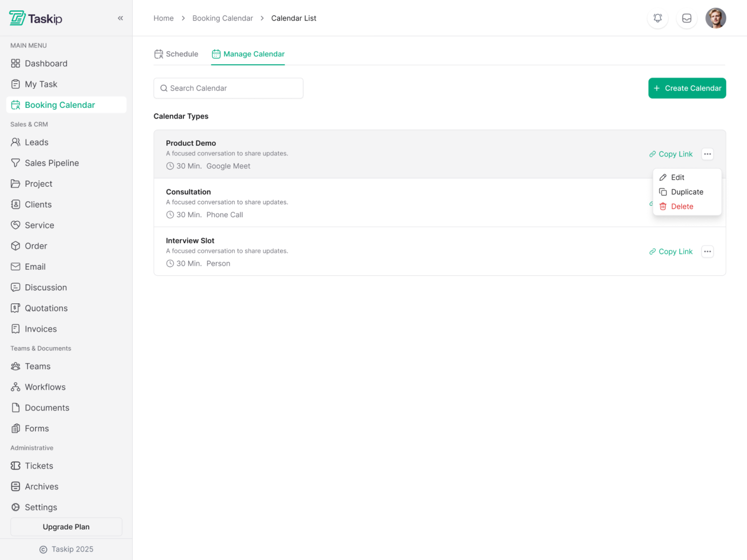The height and width of the screenshot is (560, 747).
Task: Choose Delete in the open menu
Action: coord(682,206)
